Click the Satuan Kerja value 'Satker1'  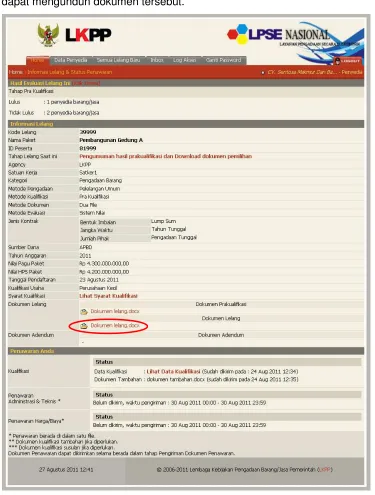pyautogui.click(x=88, y=173)
